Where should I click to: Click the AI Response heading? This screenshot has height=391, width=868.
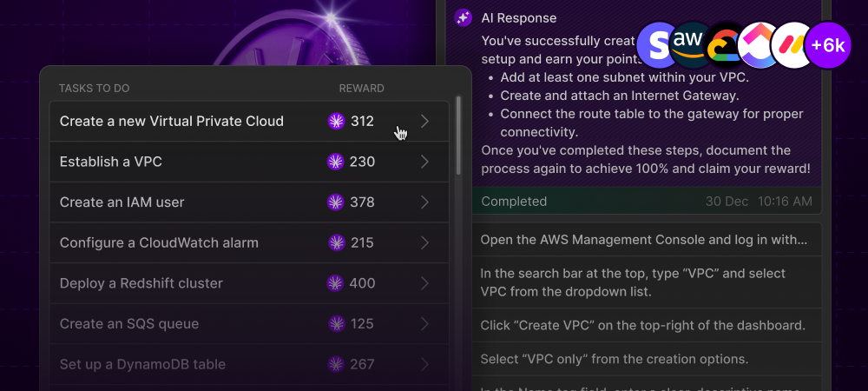point(519,17)
